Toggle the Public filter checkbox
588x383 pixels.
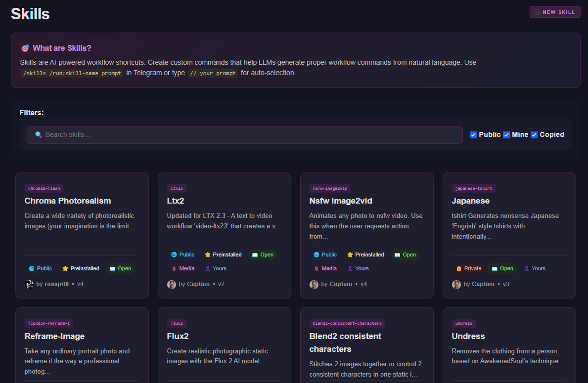click(x=473, y=135)
